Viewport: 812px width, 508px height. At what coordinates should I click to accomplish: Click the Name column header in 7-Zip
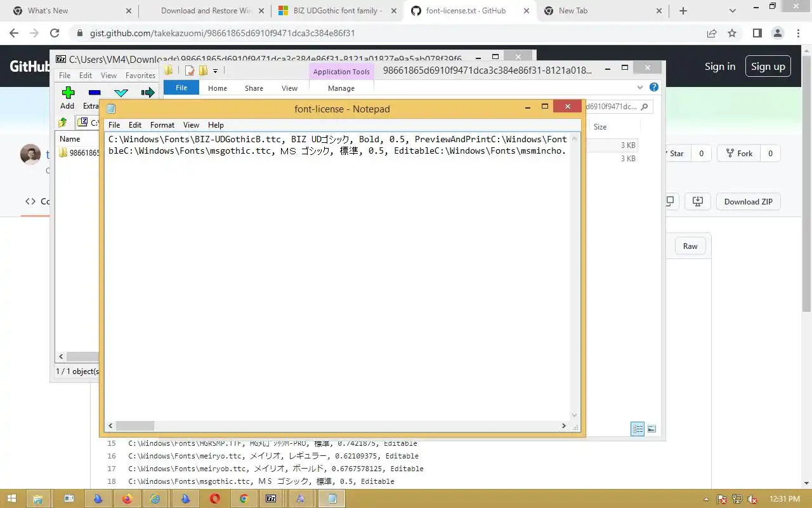[x=70, y=138]
